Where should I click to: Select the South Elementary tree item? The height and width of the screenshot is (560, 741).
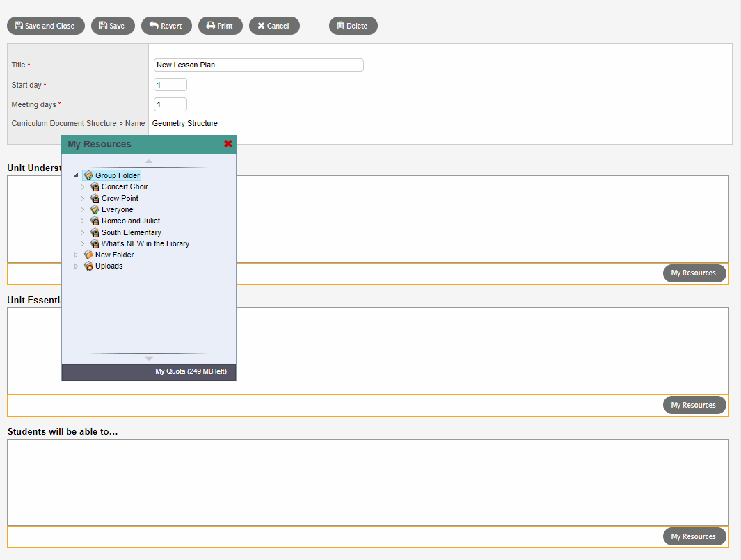click(131, 232)
